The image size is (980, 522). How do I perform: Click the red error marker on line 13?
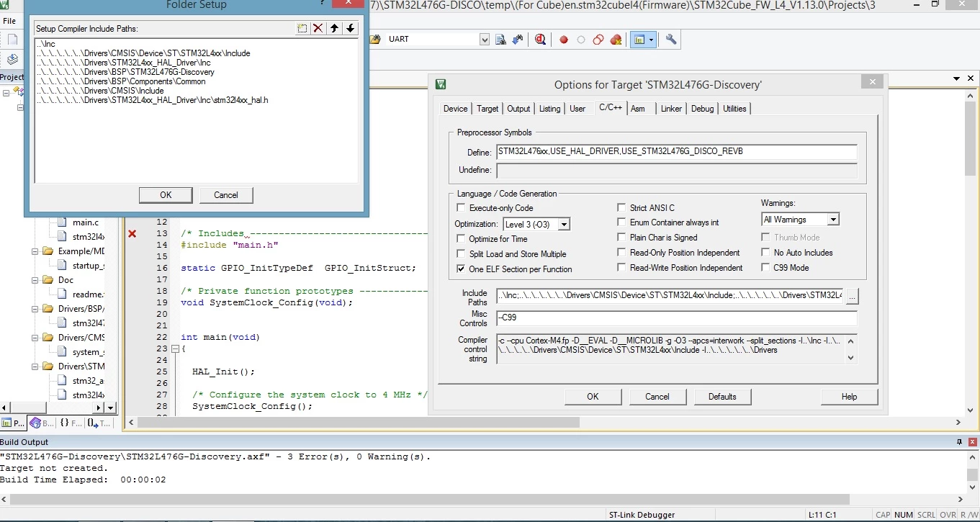coord(132,233)
